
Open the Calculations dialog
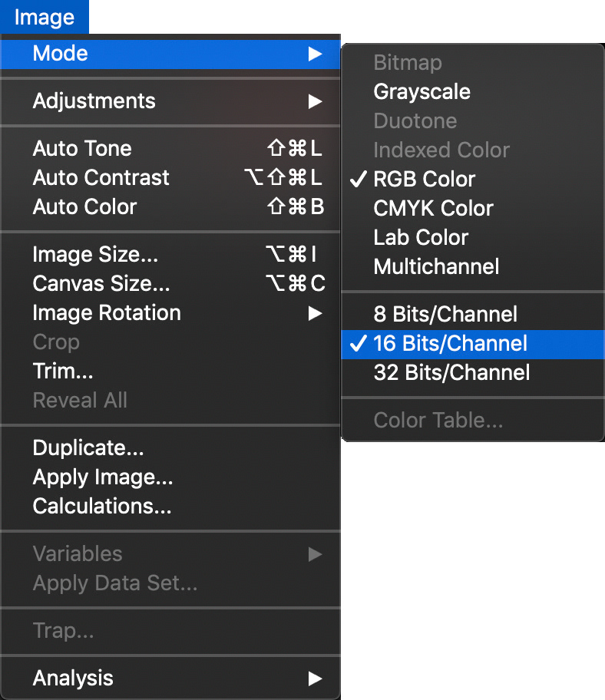click(102, 507)
